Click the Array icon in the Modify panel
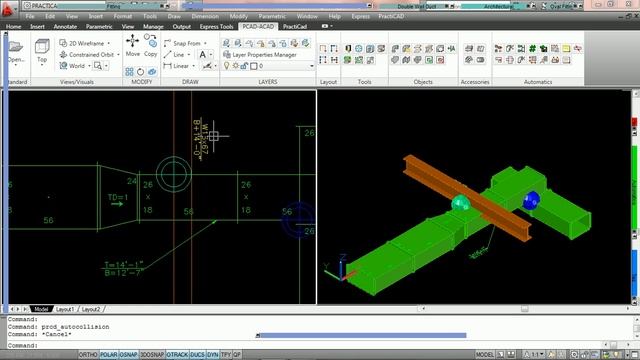Screen dimensions: 640x360 [129, 72]
